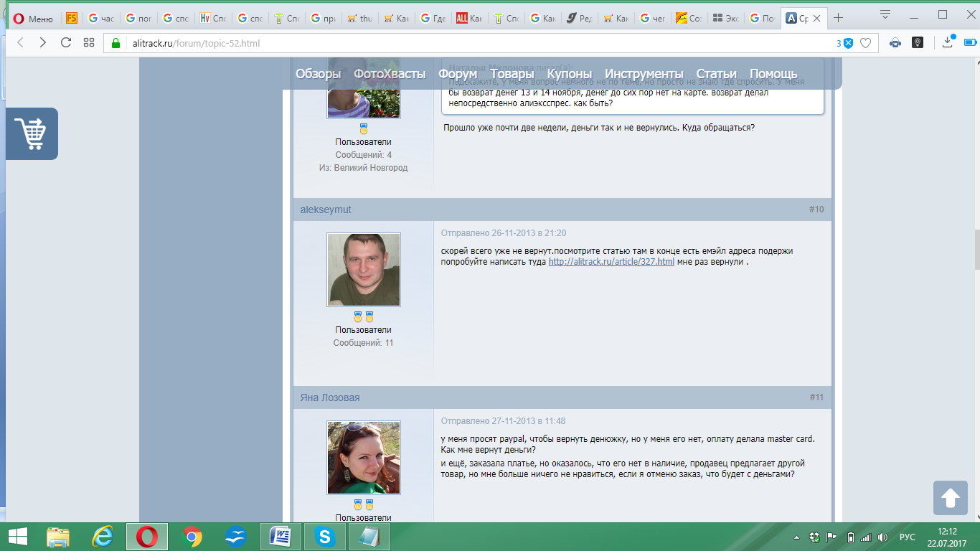Open the Обзоры menu item
Viewport: 980px width, 551px height.
click(x=318, y=74)
